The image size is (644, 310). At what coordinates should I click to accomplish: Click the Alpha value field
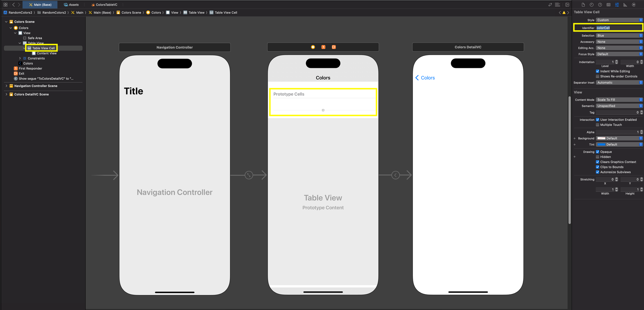617,132
